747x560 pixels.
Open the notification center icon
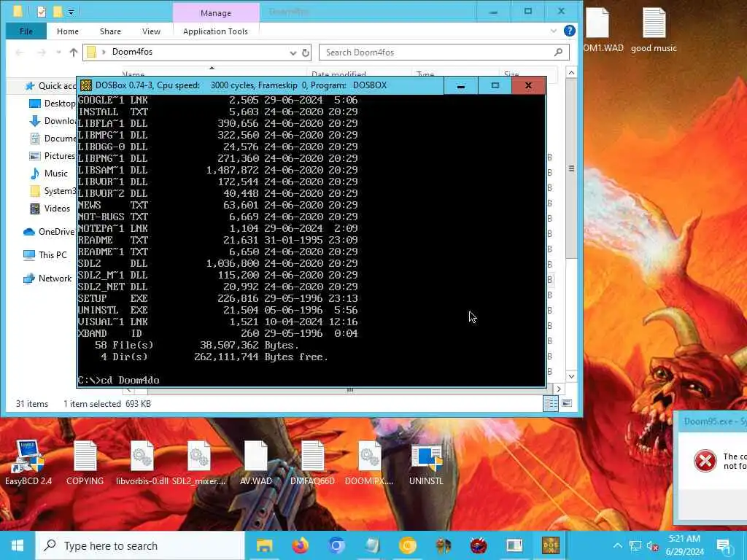[x=724, y=545]
